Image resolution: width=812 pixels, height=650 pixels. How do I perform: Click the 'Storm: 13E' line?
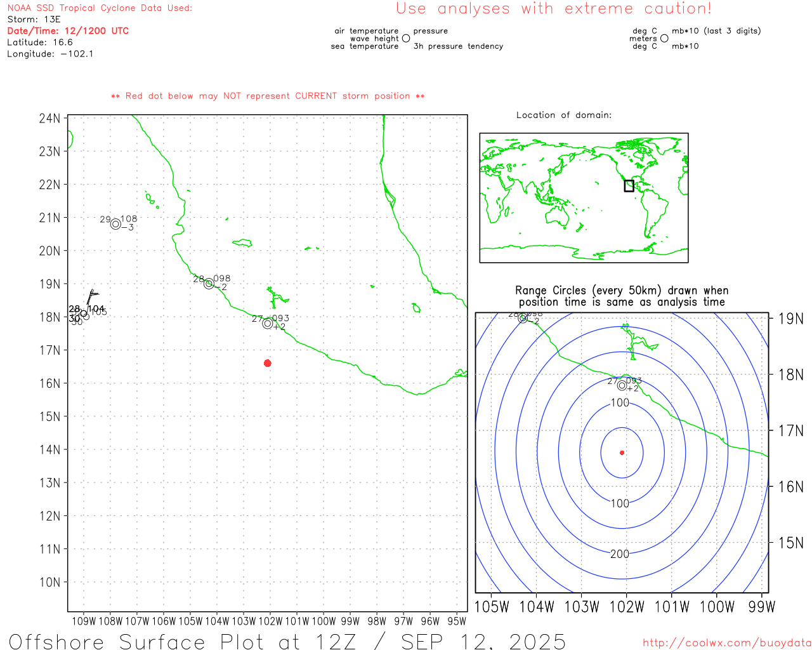pos(34,20)
